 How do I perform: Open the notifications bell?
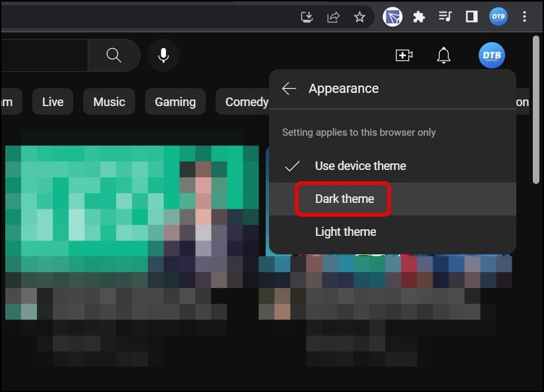tap(444, 55)
